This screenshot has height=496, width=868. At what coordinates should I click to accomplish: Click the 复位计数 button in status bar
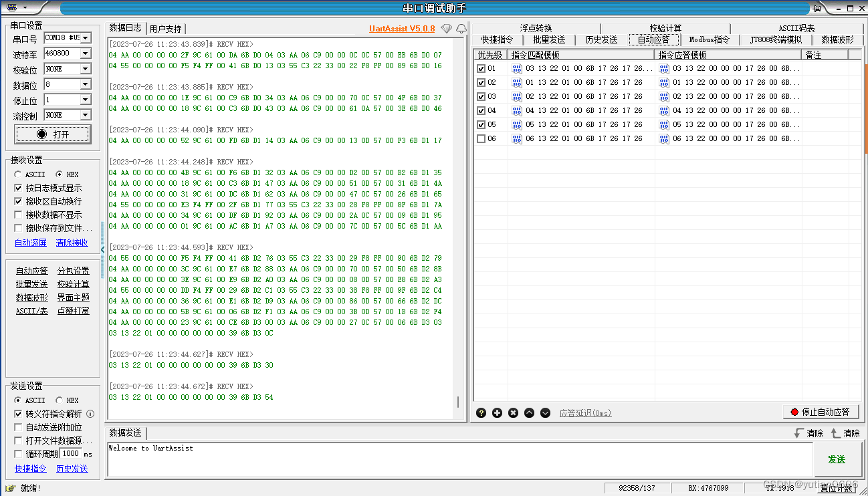836,489
